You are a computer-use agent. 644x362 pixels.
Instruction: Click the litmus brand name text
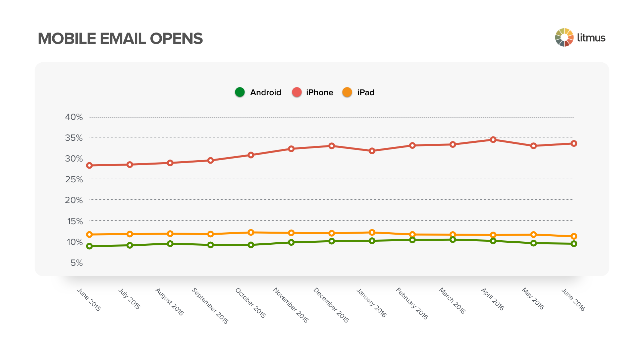click(x=591, y=38)
